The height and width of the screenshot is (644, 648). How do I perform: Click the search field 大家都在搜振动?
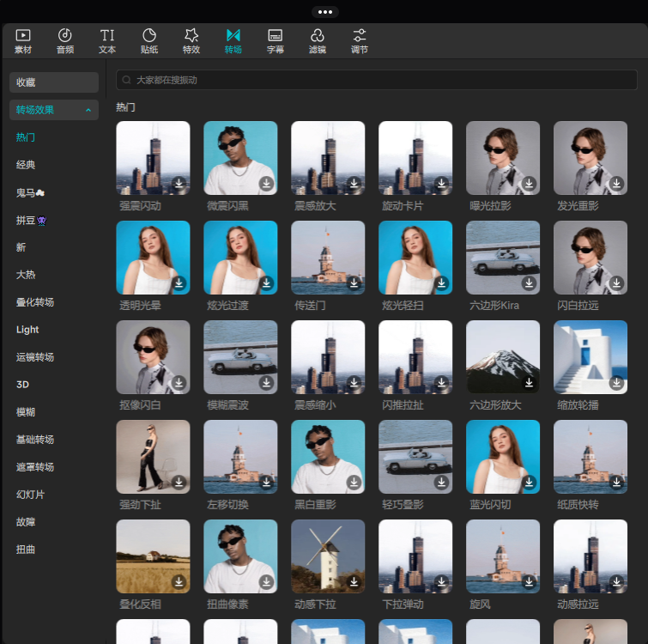click(377, 80)
